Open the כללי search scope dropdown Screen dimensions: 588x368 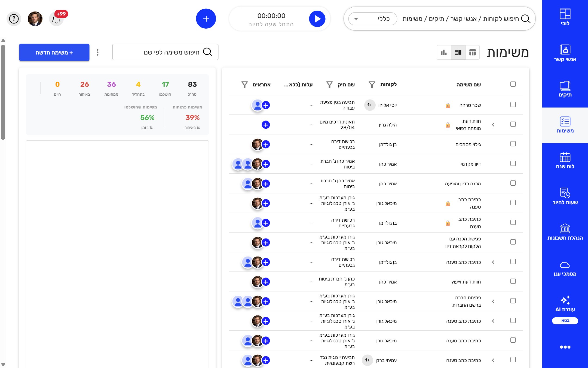[373, 19]
